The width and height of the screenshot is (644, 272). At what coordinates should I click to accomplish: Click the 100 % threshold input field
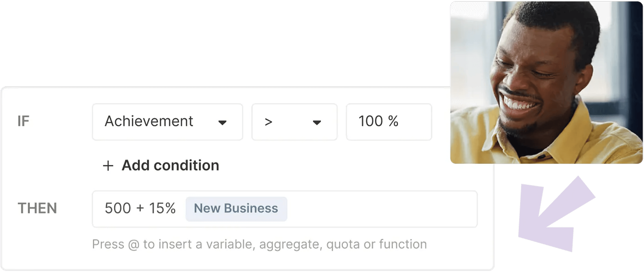(x=389, y=122)
